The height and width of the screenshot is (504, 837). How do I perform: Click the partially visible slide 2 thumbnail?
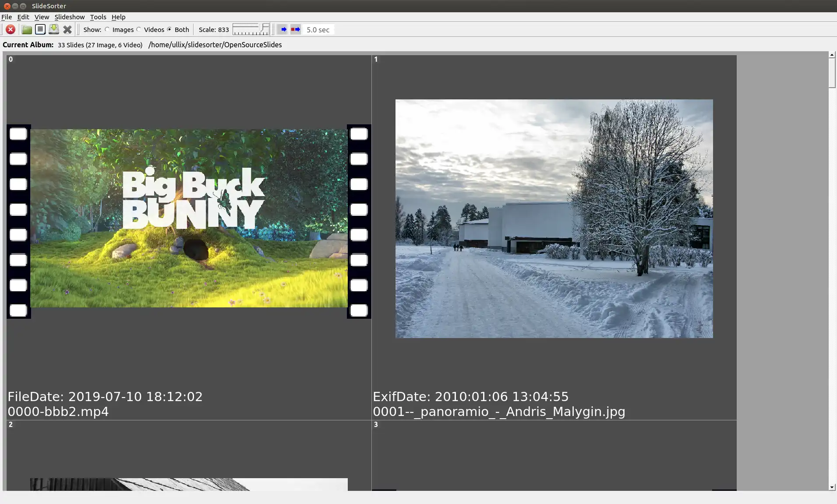click(189, 484)
